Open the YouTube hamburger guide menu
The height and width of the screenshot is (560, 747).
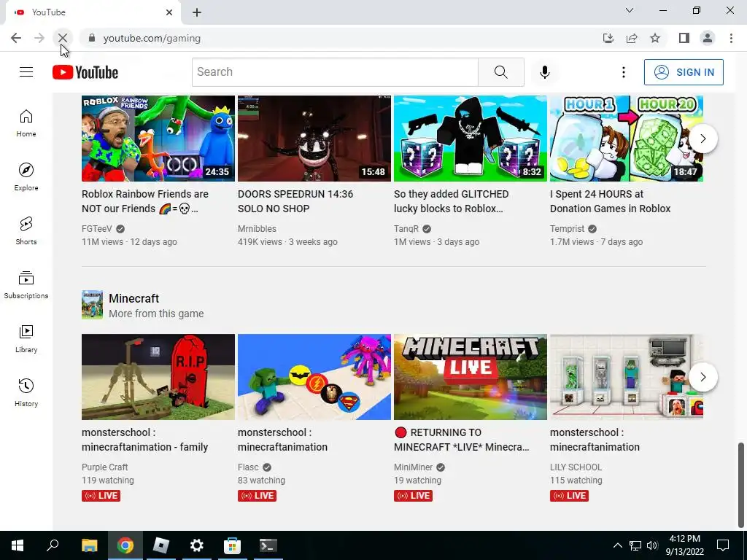(26, 72)
